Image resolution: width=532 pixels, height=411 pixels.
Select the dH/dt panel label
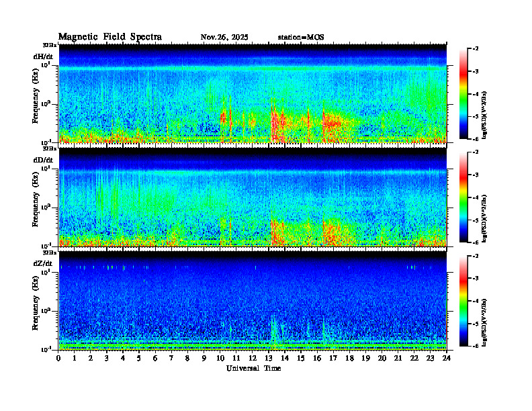[x=43, y=56]
